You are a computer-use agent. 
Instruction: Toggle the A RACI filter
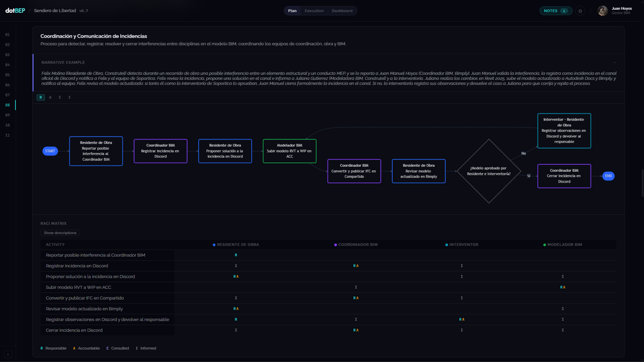tap(50, 97)
